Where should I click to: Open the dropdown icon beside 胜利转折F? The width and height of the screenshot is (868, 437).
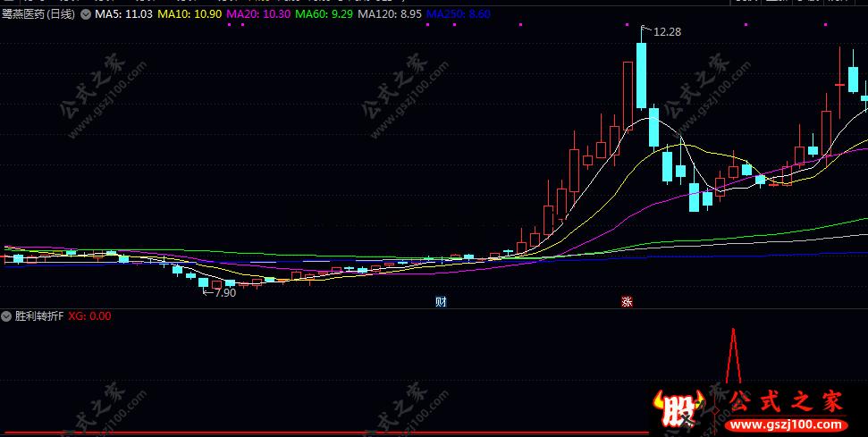coord(6,316)
